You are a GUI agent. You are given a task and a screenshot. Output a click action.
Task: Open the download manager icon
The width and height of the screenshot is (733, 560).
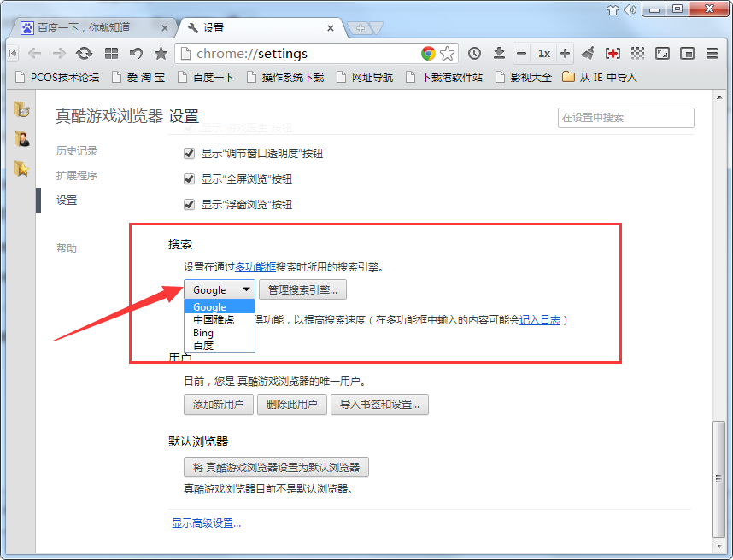500,53
